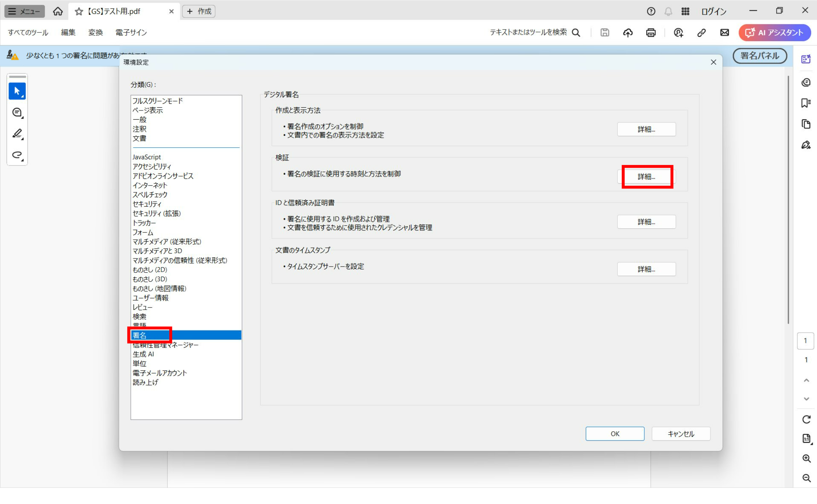Image resolution: width=817 pixels, height=504 pixels.
Task: Switch to the 電子サイン menu
Action: (x=130, y=33)
